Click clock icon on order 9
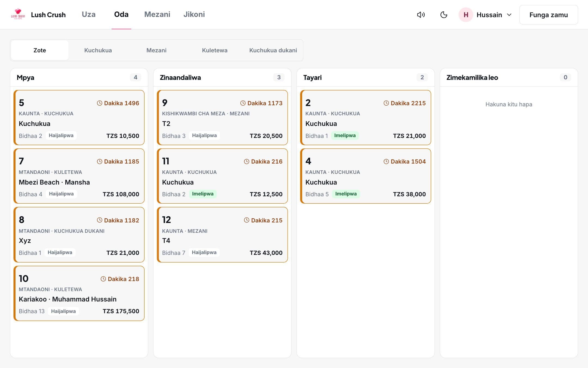The image size is (588, 368). (243, 103)
